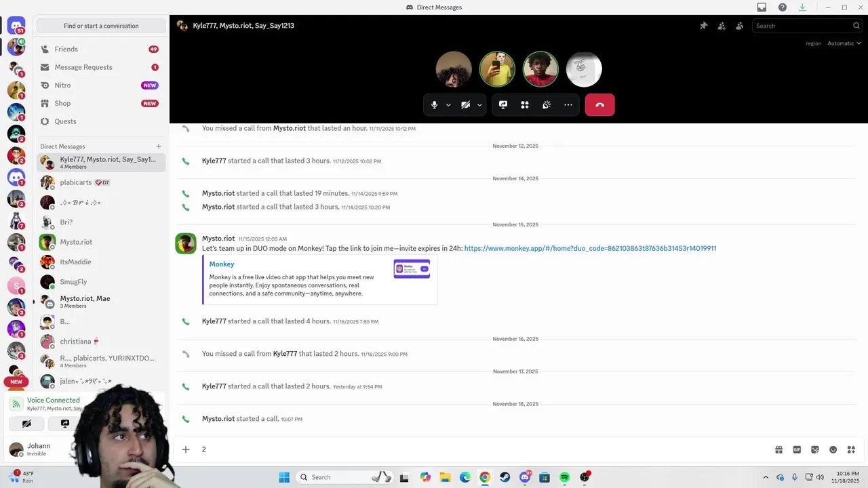This screenshot has height=488, width=868.
Task: Open the Shop page
Action: click(x=101, y=103)
